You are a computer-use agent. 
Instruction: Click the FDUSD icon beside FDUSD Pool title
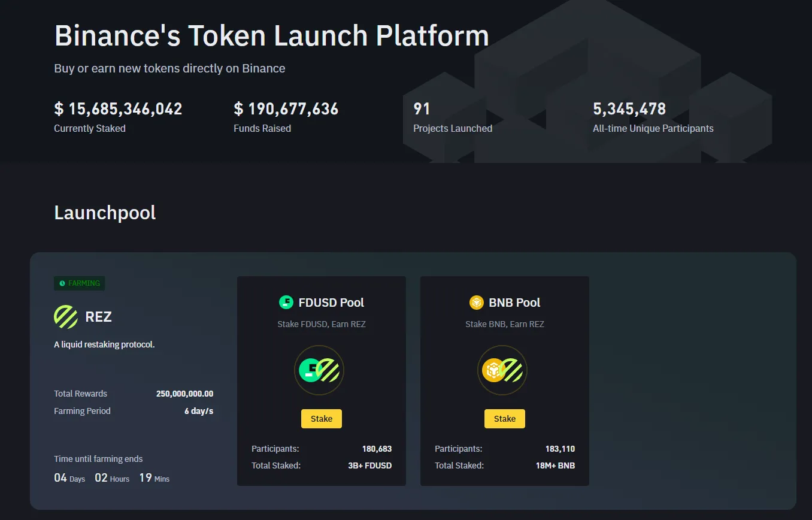[286, 303]
